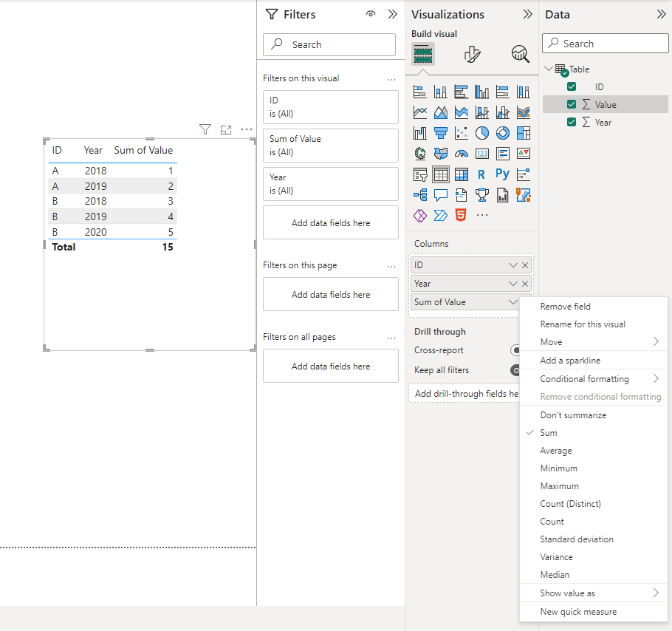Select the gauge visual

tap(461, 154)
